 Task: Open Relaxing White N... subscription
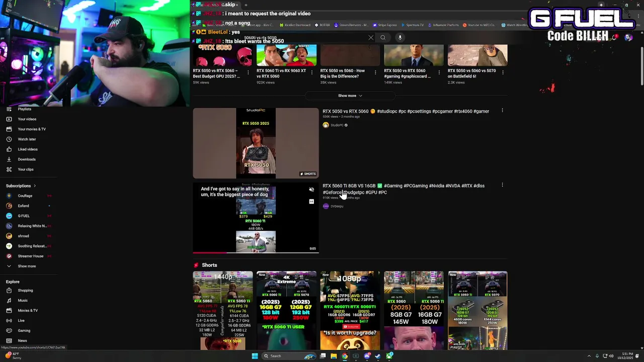[x=32, y=226]
